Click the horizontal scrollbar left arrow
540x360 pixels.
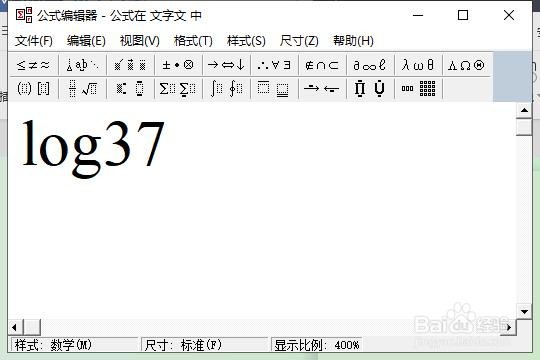15,327
